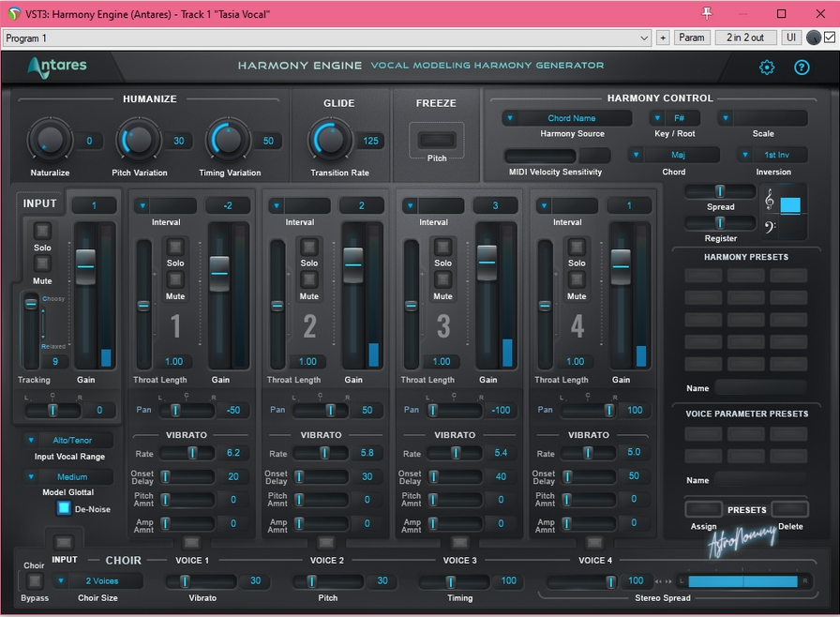Click the Voice 4 Gain fader
The width and height of the screenshot is (840, 617).
coord(621,295)
